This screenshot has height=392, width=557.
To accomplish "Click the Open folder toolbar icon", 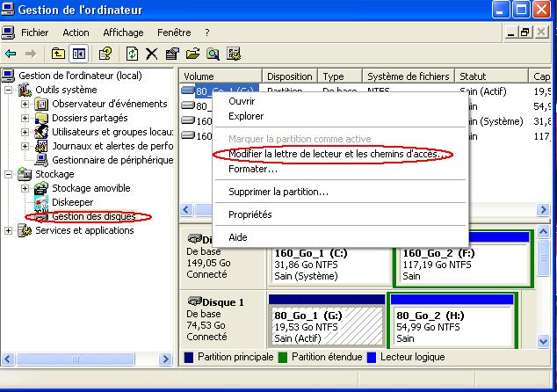I will click(193, 54).
